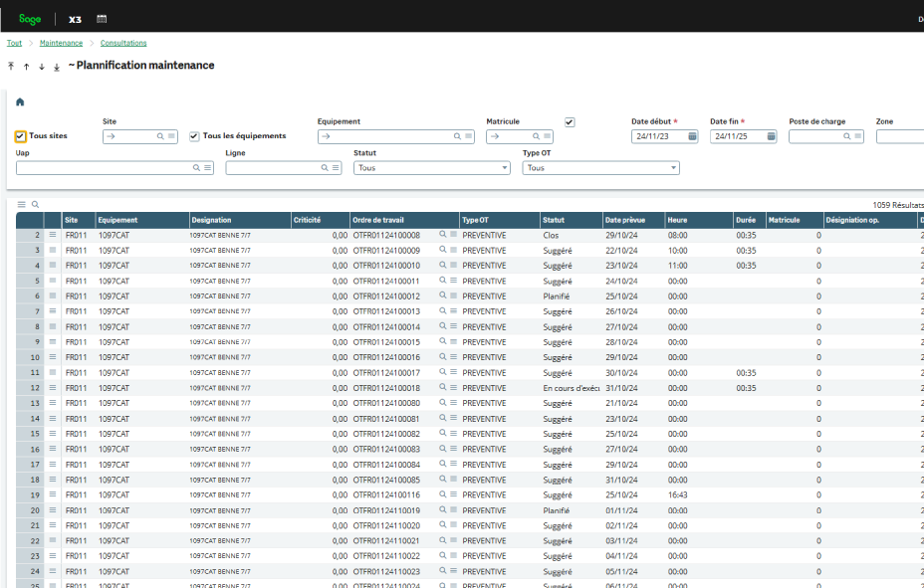924x588 pixels.
Task: Click the home icon above the filters
Action: [x=20, y=101]
